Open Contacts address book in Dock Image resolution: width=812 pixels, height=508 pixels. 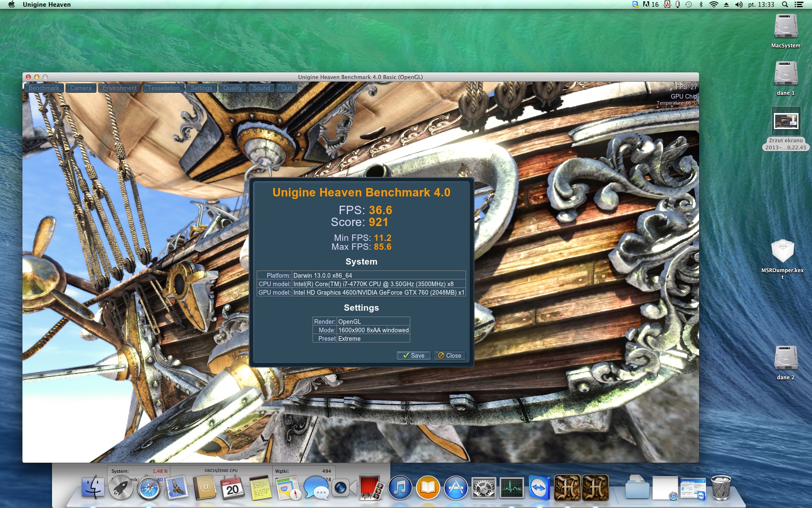(x=205, y=488)
